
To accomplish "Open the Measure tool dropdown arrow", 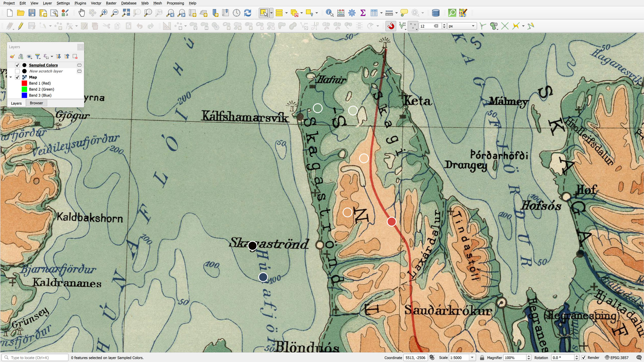I will point(396,13).
